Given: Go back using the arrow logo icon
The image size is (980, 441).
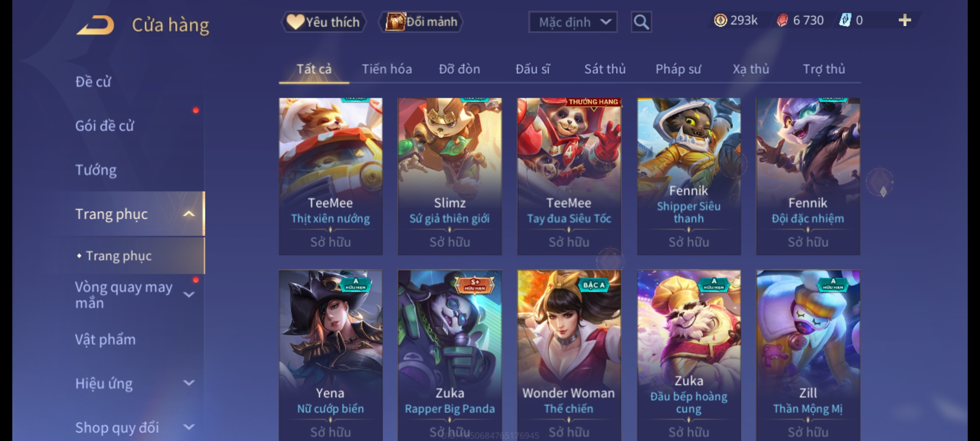Looking at the screenshot, I should coord(95,25).
